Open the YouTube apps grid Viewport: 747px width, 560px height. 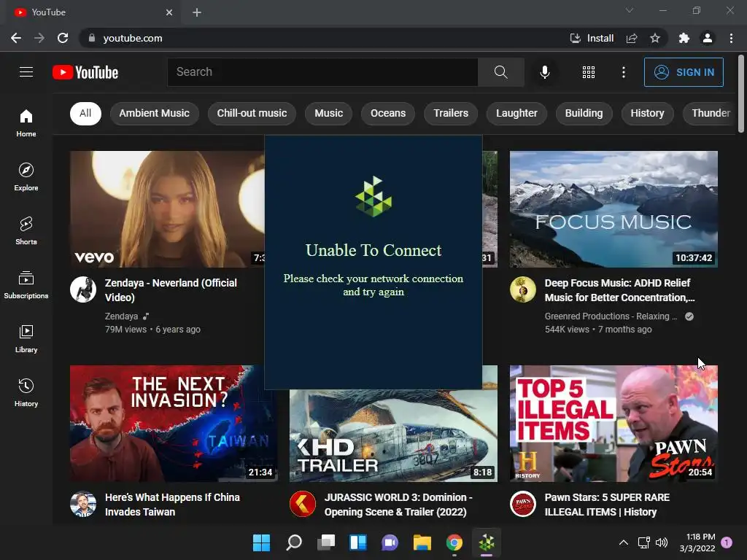(589, 72)
